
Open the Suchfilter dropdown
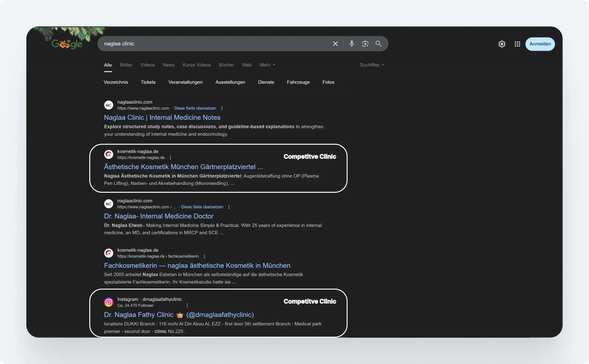(x=372, y=65)
